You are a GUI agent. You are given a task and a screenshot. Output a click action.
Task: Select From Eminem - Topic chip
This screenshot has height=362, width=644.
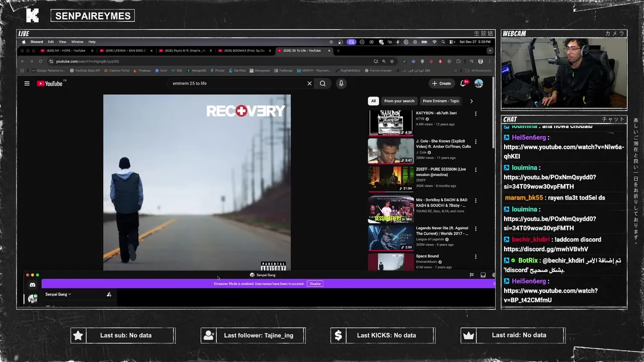(x=441, y=101)
